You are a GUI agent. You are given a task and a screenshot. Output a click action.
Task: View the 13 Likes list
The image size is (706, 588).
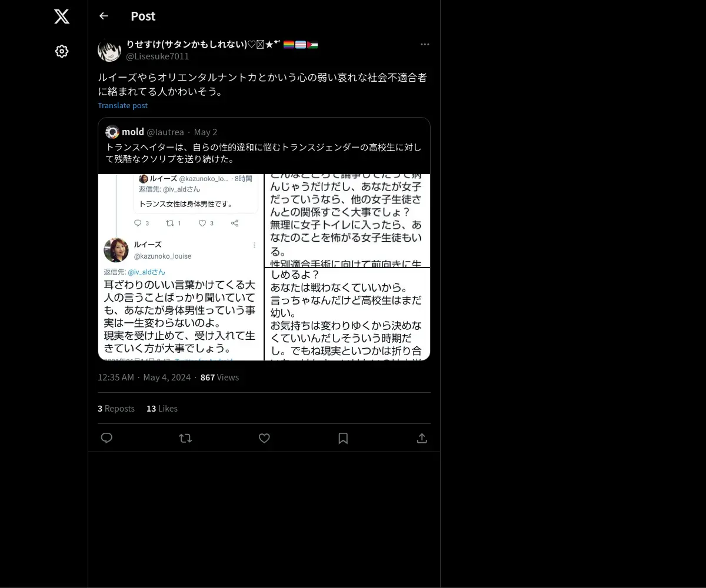(x=162, y=408)
